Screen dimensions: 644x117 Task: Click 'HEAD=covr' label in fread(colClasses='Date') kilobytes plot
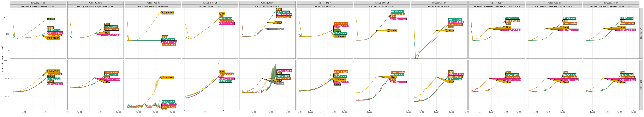[x=570, y=18]
